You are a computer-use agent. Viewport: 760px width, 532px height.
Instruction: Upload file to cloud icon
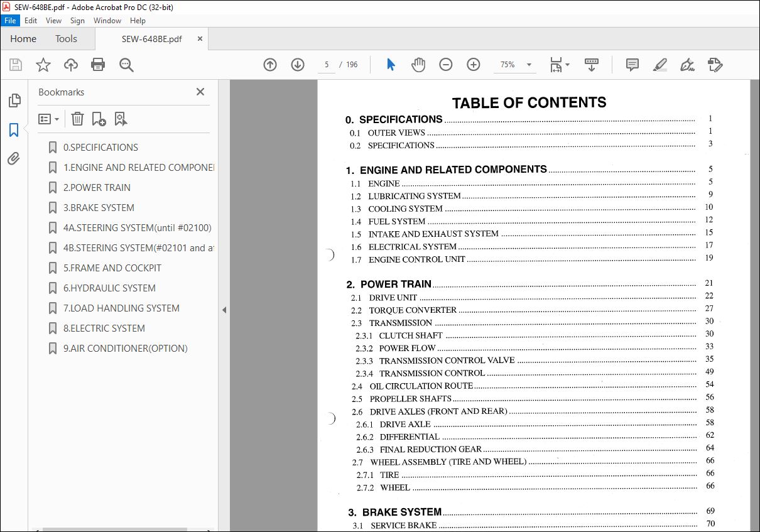[x=71, y=65]
